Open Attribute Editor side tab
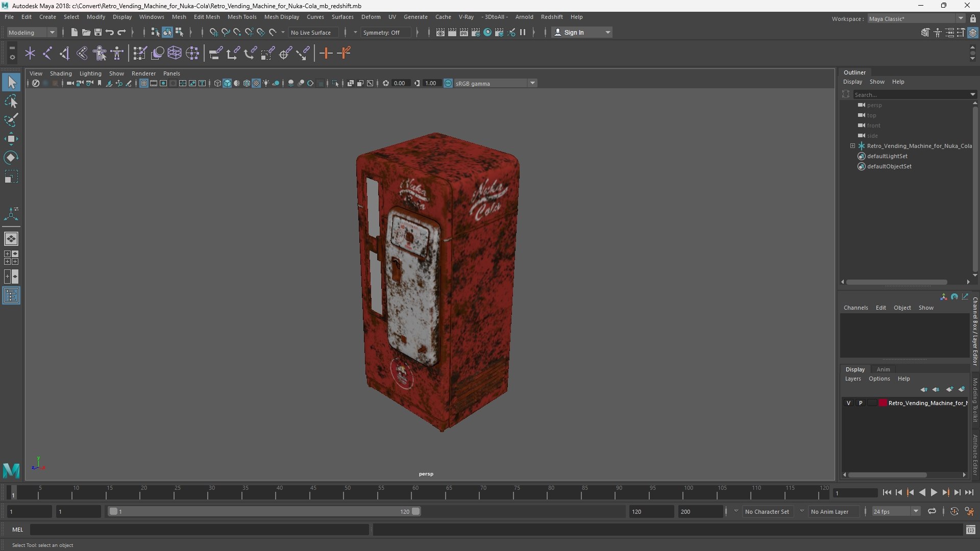The height and width of the screenshot is (551, 980). pyautogui.click(x=975, y=455)
